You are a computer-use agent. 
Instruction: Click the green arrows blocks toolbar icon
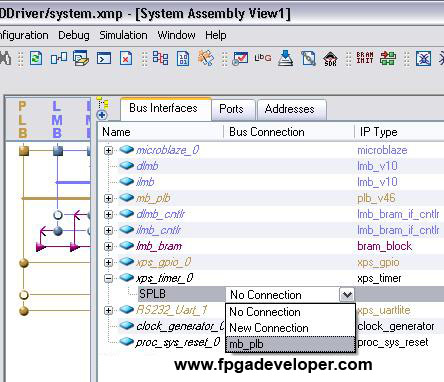coord(388,58)
